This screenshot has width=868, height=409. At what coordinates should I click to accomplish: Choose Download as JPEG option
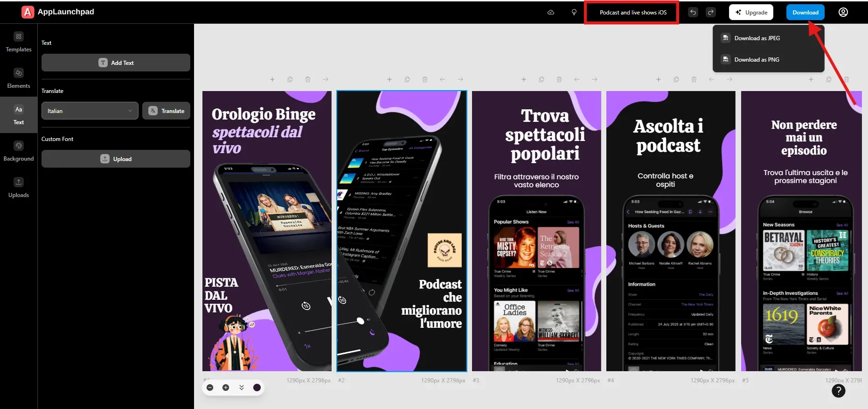pos(757,38)
